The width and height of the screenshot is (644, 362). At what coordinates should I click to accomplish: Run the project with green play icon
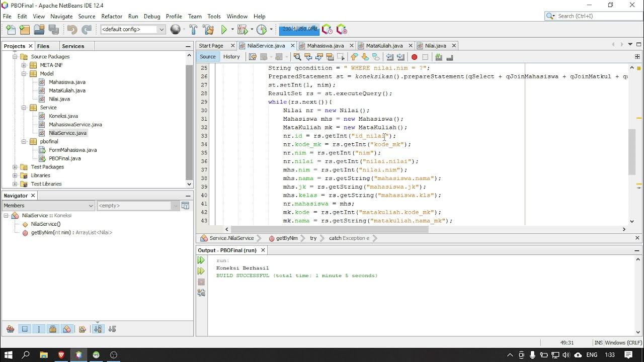point(224,30)
